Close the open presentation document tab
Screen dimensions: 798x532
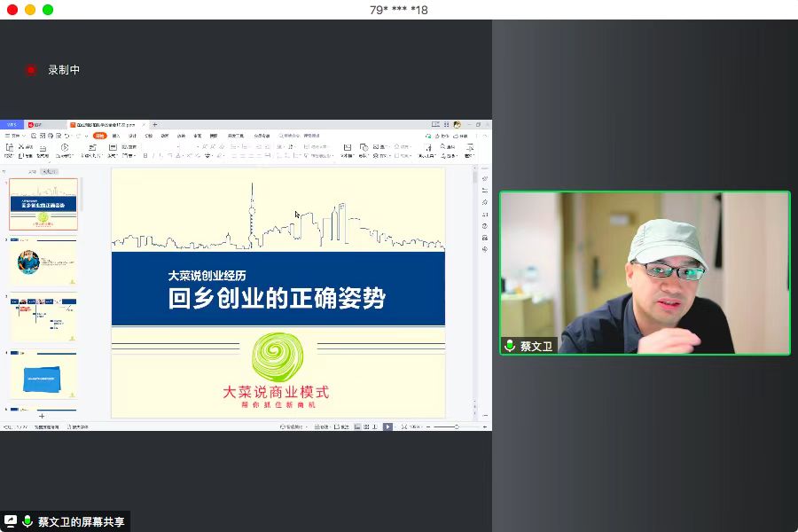pos(144,125)
